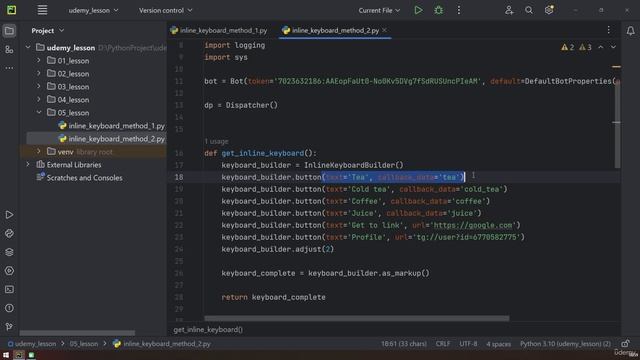
Task: Click 05_lesson breadcrumb in navigation bar
Action: coord(84,344)
